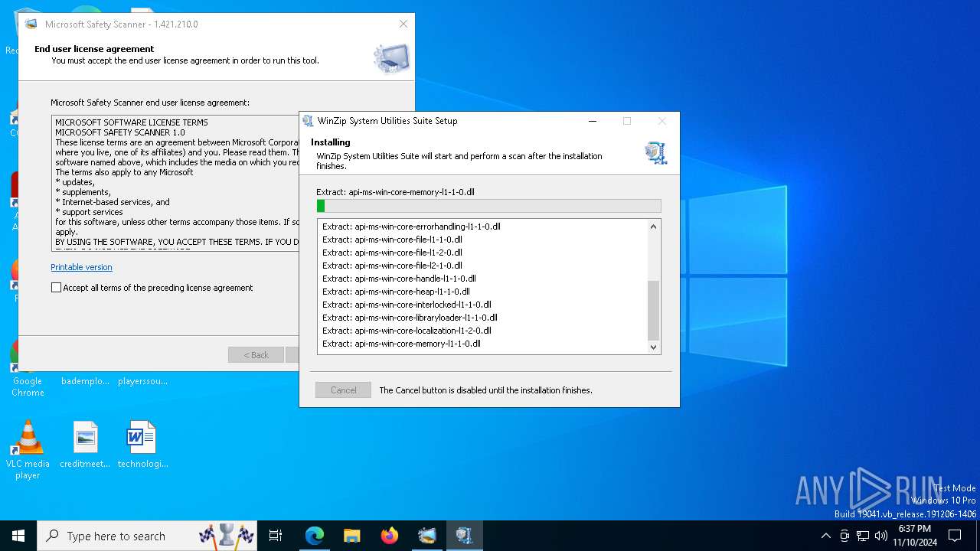Select the localization-l1-2-0.dll extract line
The height and width of the screenshot is (551, 980).
tap(407, 331)
